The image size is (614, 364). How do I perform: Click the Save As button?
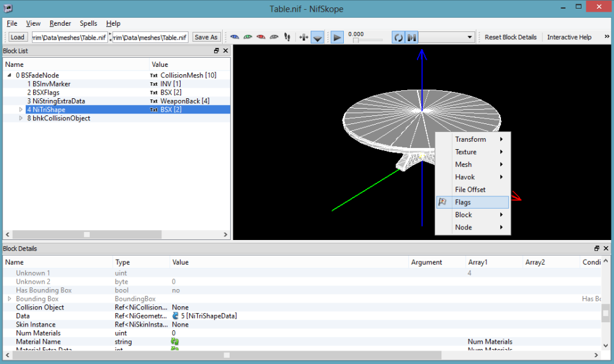(x=206, y=37)
